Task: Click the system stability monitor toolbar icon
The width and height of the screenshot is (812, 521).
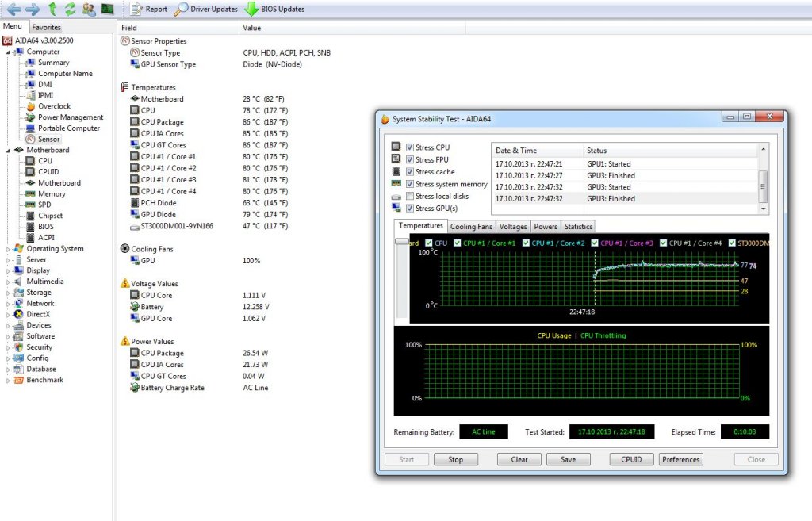Action: tap(107, 9)
